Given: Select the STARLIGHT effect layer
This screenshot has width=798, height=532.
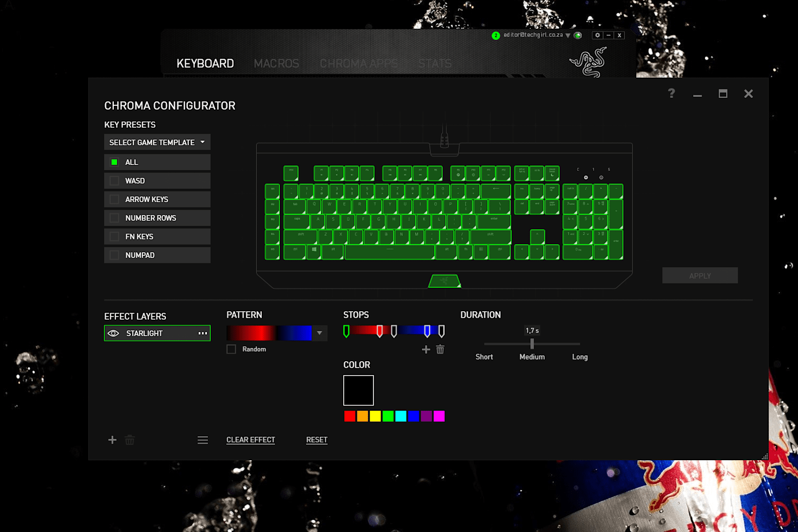Looking at the screenshot, I should 157,333.
